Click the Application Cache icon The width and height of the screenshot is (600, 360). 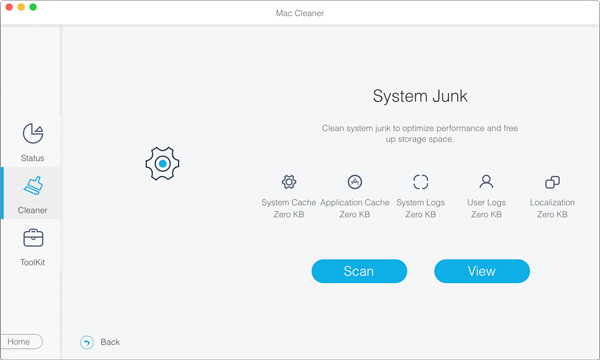[355, 182]
